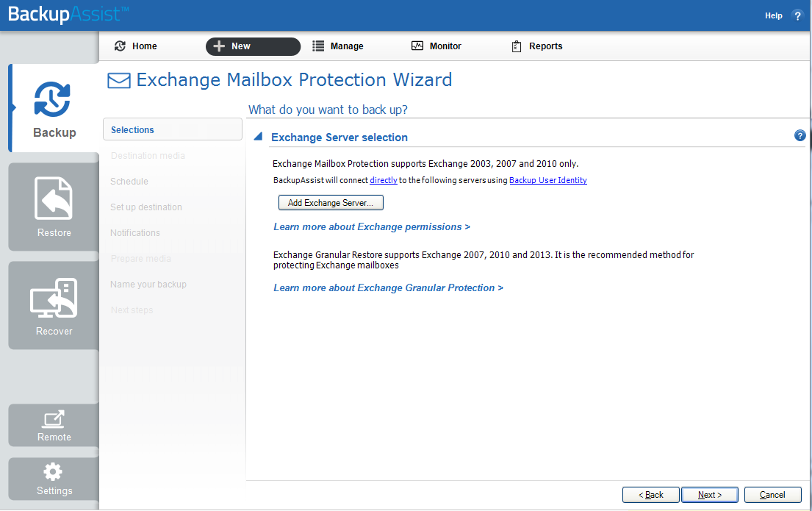
Task: Select the Destination media step
Action: [x=148, y=155]
